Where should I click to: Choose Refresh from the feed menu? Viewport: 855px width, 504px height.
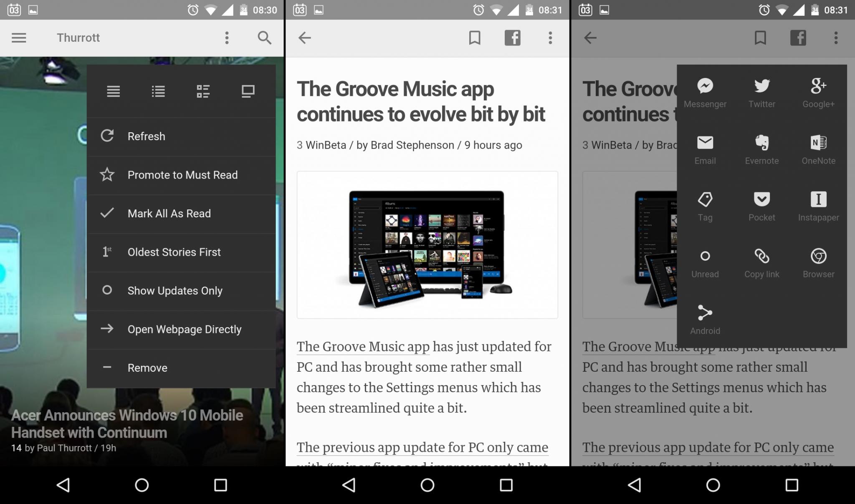pyautogui.click(x=181, y=136)
